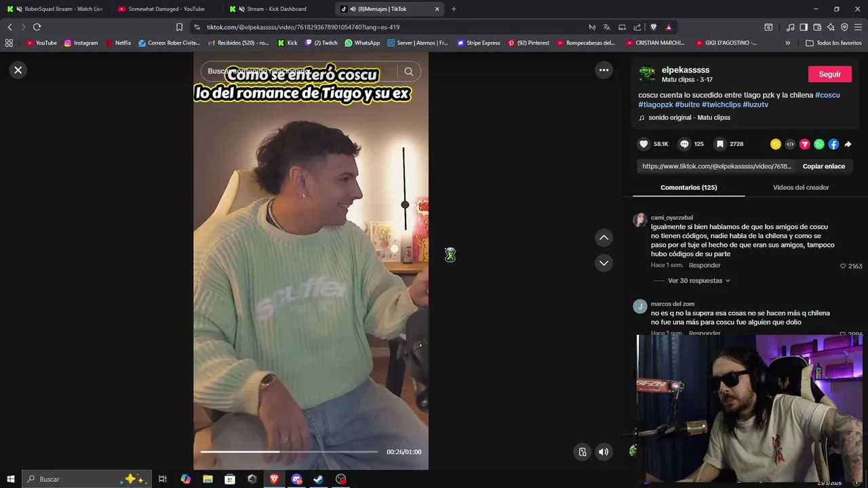This screenshot has width=868, height=488.
Task: Open Windows Start menu
Action: [11, 479]
